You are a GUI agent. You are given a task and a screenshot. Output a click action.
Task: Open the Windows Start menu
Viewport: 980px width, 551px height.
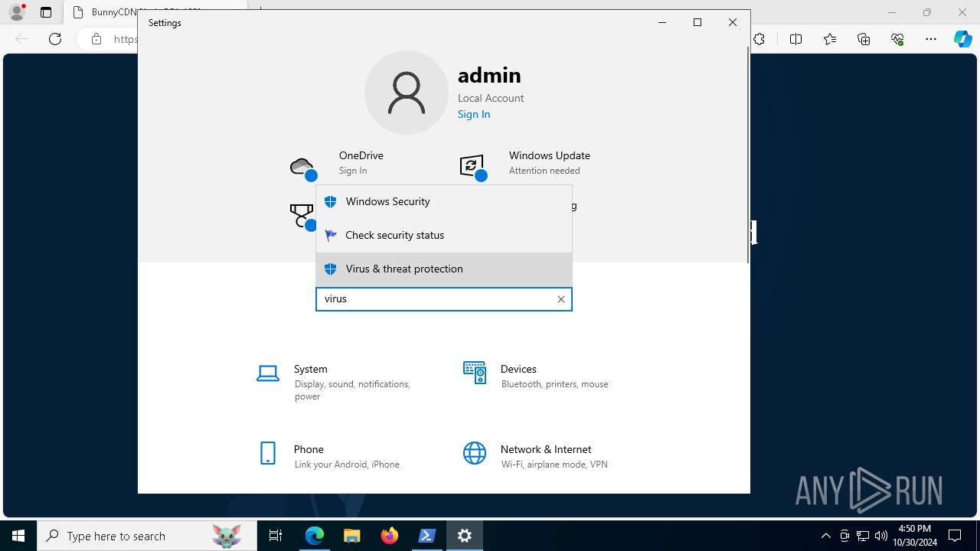[18, 536]
